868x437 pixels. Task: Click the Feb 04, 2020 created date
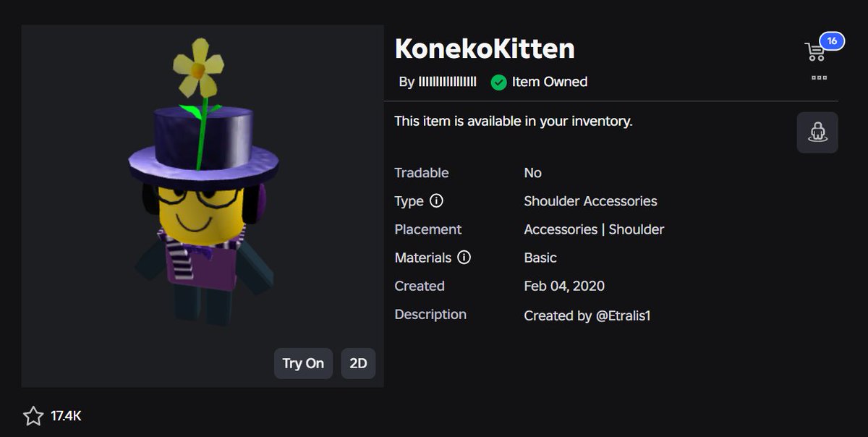point(564,286)
